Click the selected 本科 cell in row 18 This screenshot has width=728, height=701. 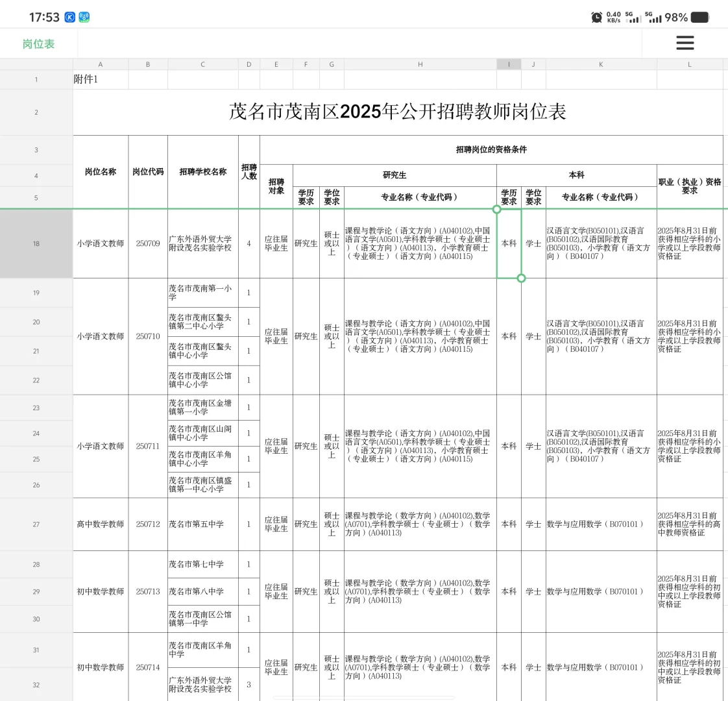509,243
